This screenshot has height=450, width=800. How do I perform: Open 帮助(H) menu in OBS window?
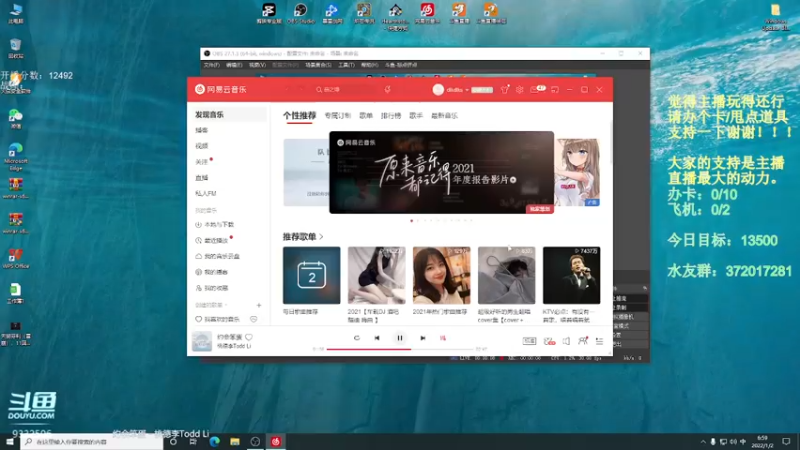369,65
